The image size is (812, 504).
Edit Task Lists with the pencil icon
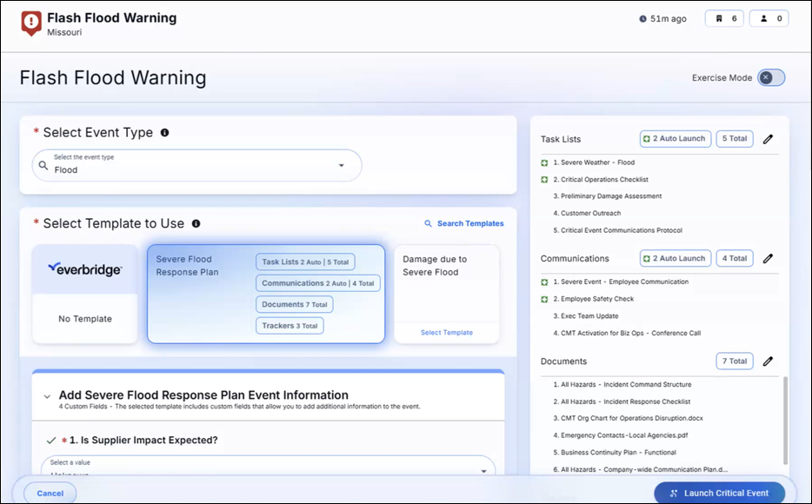[x=768, y=139]
